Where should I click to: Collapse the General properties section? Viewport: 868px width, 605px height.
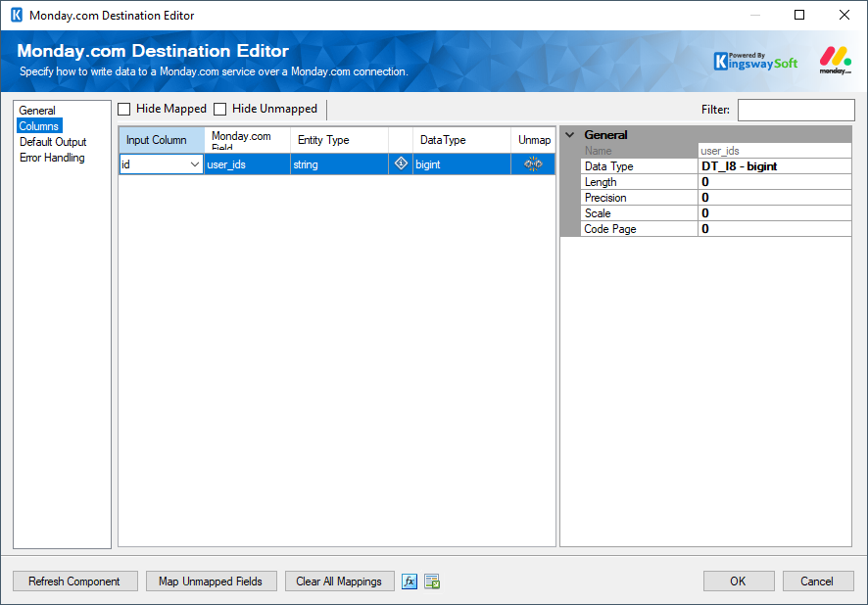[x=569, y=135]
